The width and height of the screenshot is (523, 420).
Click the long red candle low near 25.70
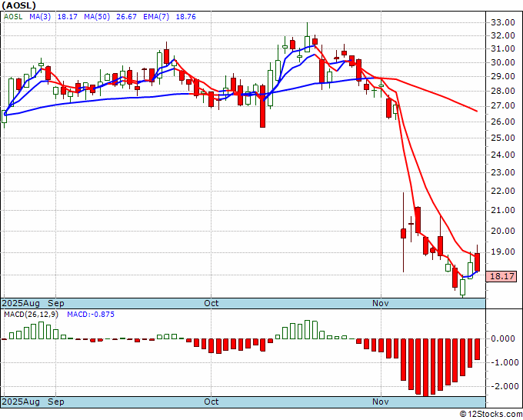tap(262, 106)
